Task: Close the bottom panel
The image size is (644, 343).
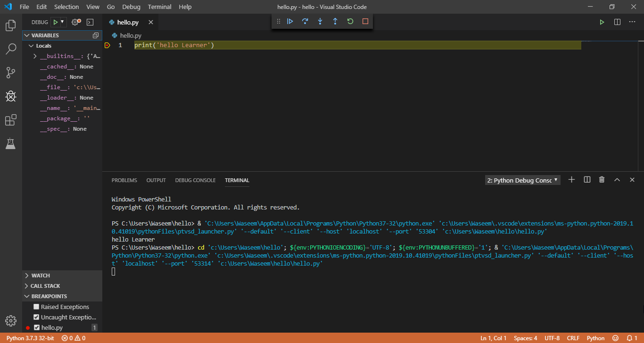Action: pyautogui.click(x=632, y=180)
